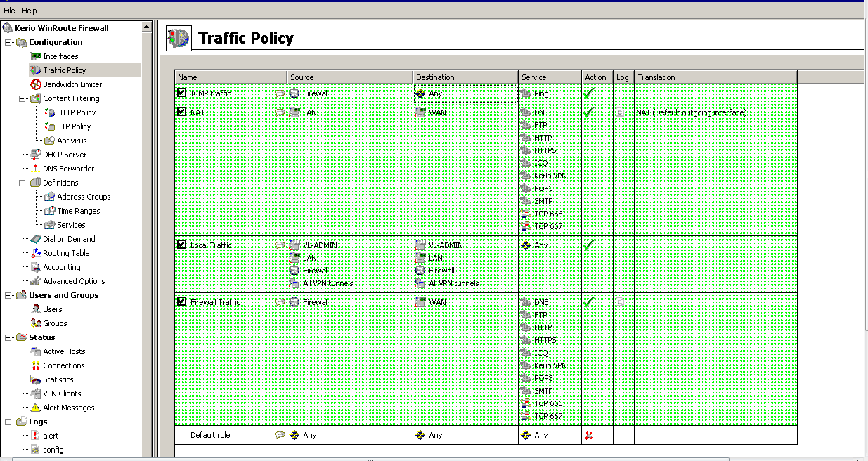This screenshot has height=461, width=868.
Task: Click the ICMP traffic rule comment bubble
Action: pyautogui.click(x=280, y=93)
